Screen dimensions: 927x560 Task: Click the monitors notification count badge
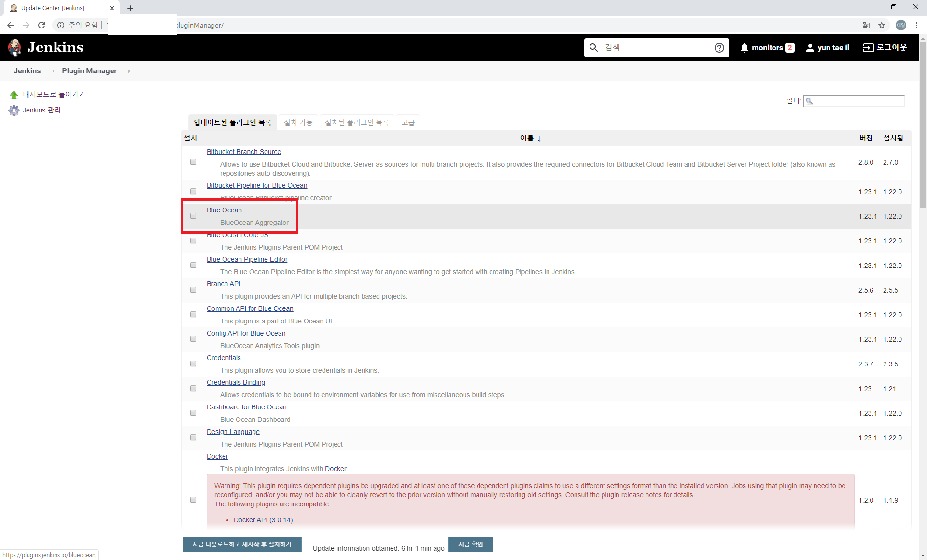pyautogui.click(x=790, y=48)
